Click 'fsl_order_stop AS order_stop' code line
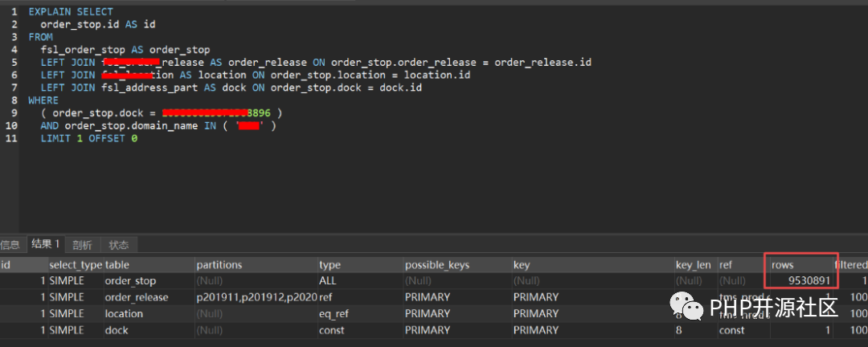868x347 pixels. click(x=125, y=50)
